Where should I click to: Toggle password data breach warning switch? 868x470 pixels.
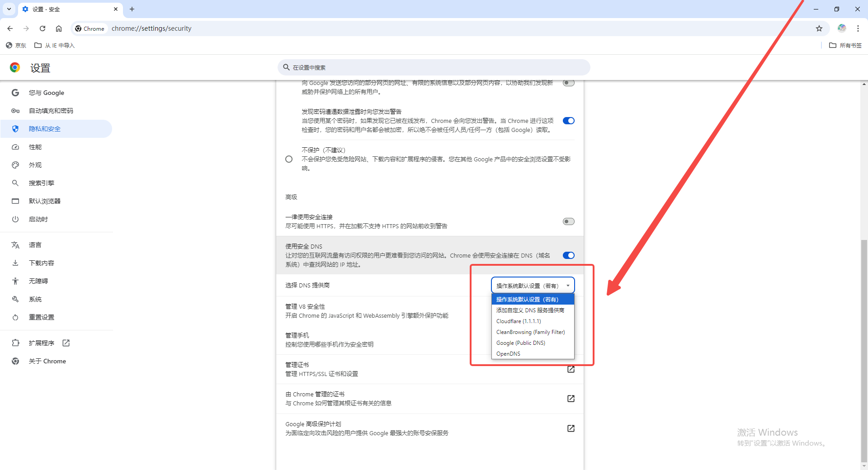point(569,121)
